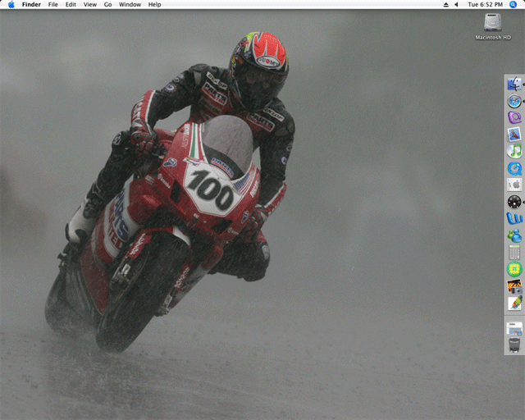
Task: Launch QuickTime Player from the Dock
Action: point(514,168)
